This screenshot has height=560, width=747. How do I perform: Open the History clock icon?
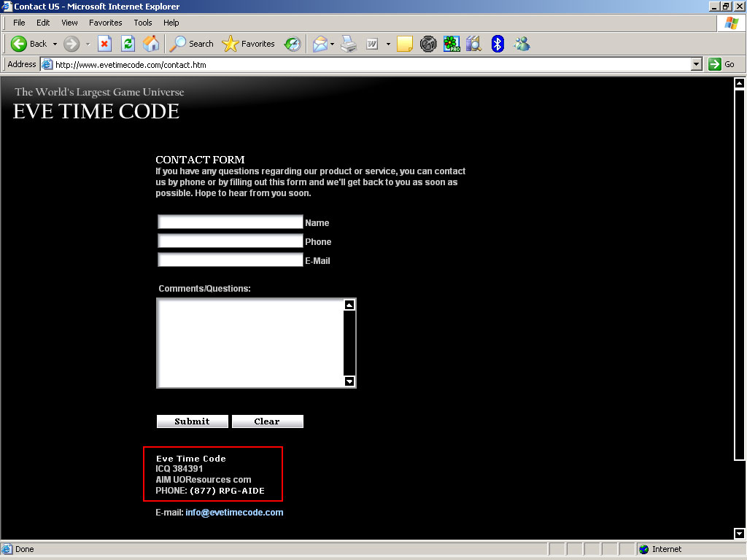(x=293, y=44)
